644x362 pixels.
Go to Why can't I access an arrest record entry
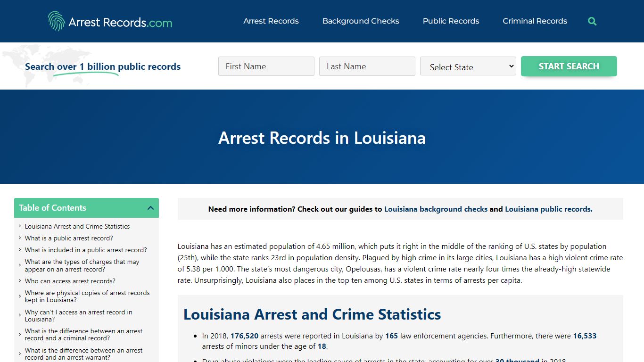(79, 316)
